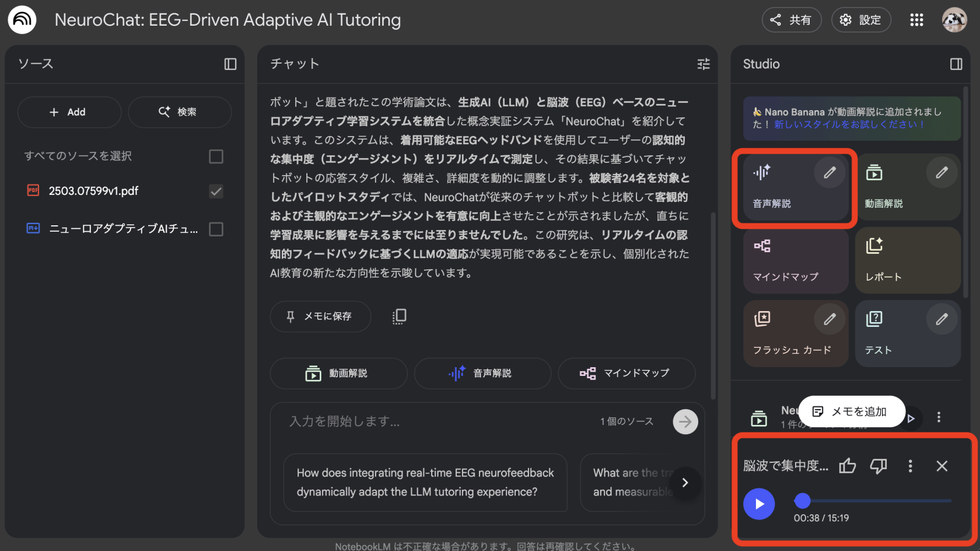Viewport: 980px width, 551px height.
Task: Thumbs down the audio overview
Action: (878, 466)
